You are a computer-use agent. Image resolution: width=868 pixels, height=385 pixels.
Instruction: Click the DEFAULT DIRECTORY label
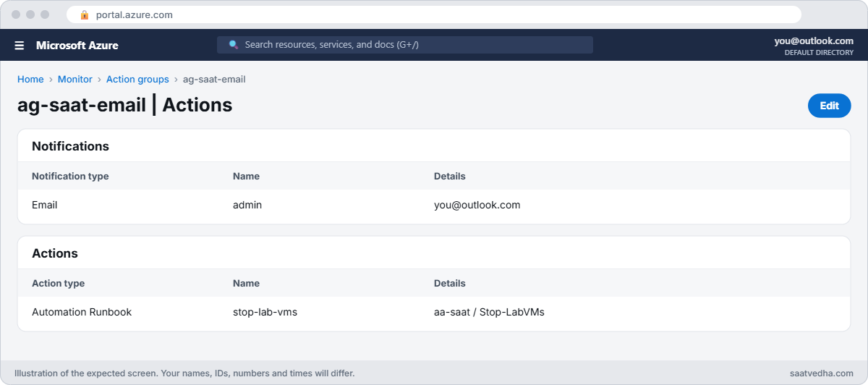point(819,53)
